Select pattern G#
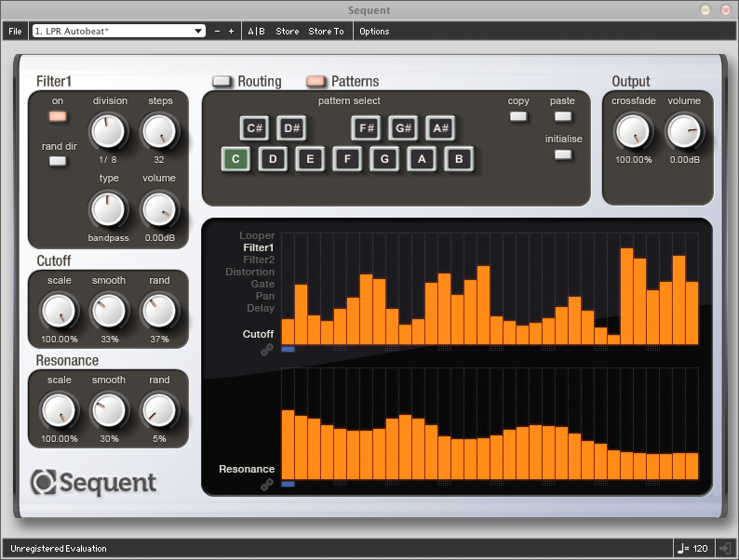This screenshot has height=560, width=739. tap(403, 128)
